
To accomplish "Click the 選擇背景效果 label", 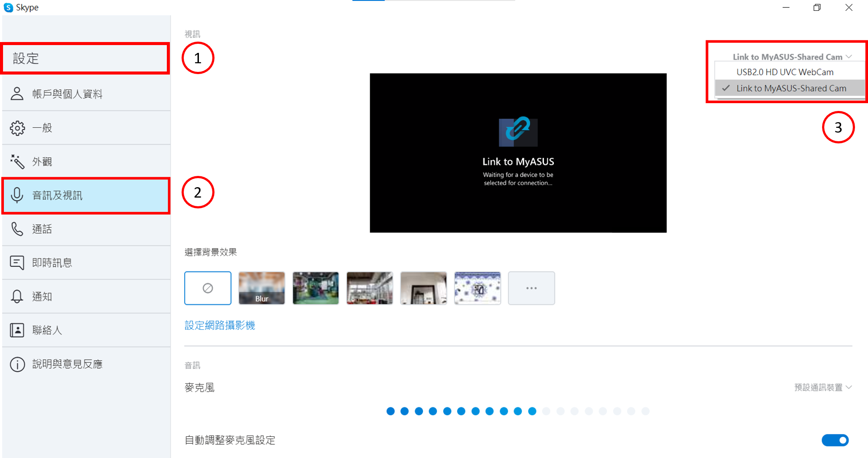I will point(211,252).
